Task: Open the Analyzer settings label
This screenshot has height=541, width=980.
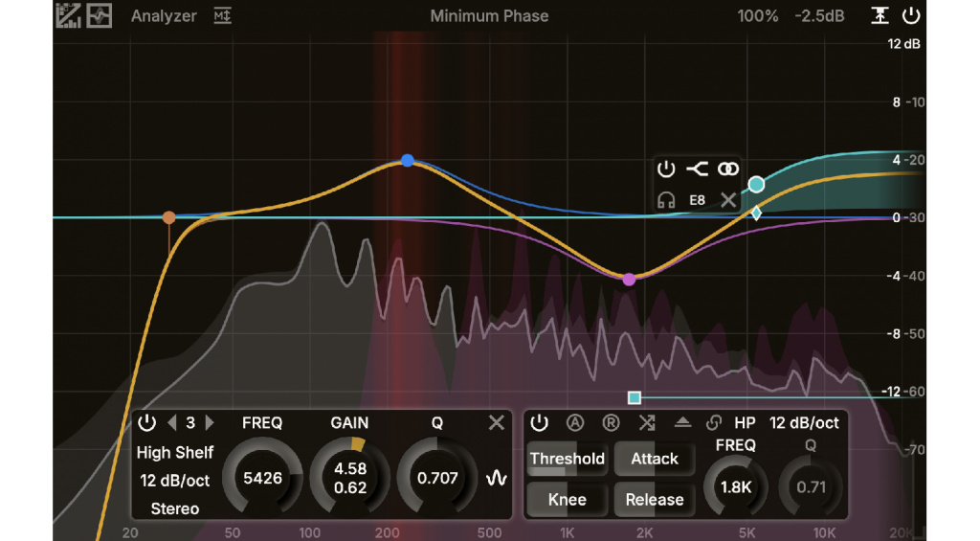Action: (x=164, y=16)
